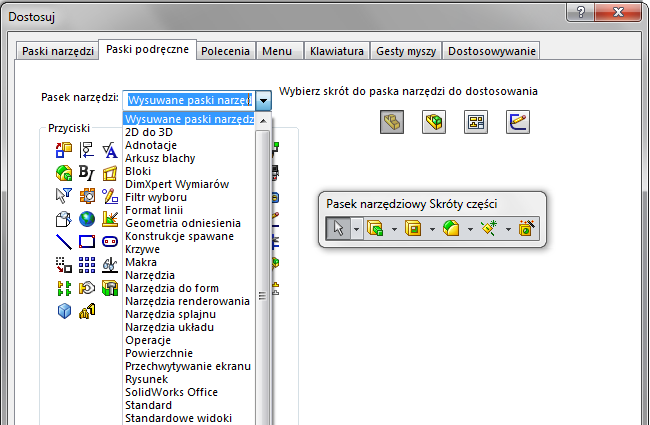
Task: Open the Gesty myszy tab
Action: [406, 50]
